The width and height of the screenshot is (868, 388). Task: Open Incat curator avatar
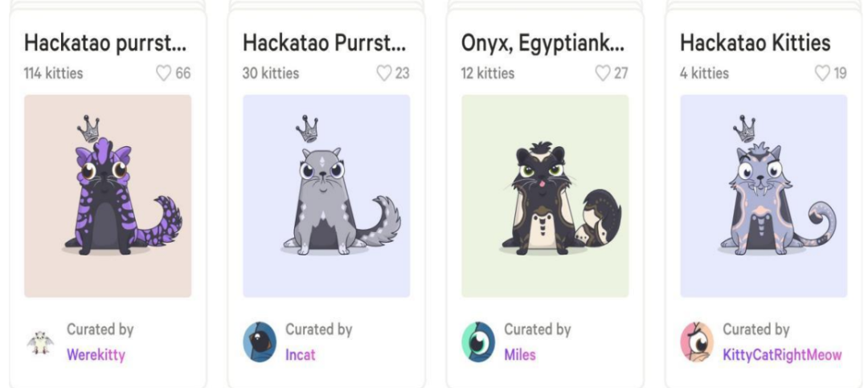[260, 342]
